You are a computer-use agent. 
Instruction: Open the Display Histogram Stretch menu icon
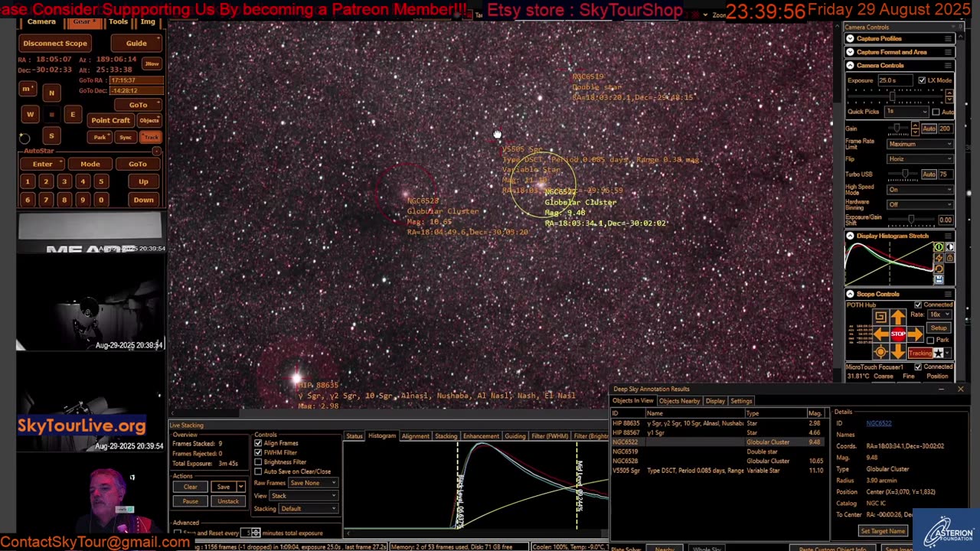[x=948, y=236]
